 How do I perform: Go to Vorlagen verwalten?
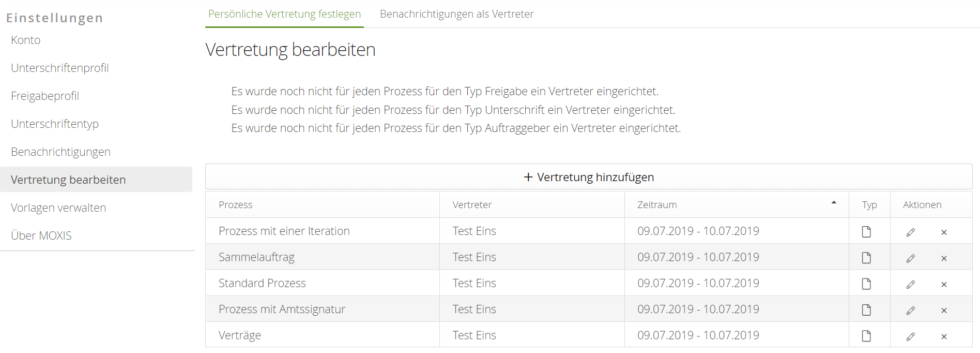pos(58,207)
